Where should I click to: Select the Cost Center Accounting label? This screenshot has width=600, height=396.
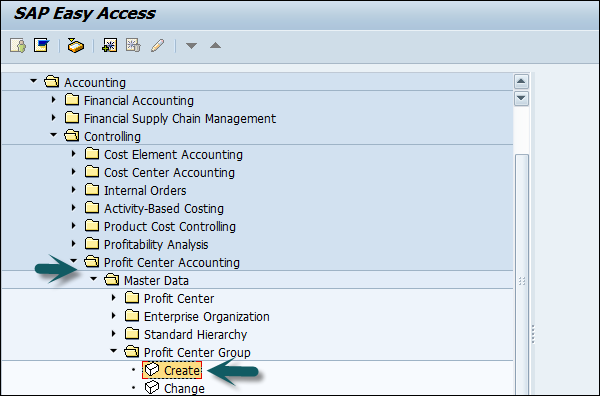click(170, 173)
